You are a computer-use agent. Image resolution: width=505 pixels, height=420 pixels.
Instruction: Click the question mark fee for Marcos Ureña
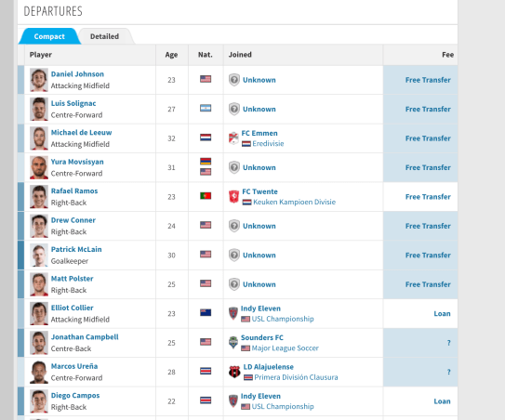[448, 372]
